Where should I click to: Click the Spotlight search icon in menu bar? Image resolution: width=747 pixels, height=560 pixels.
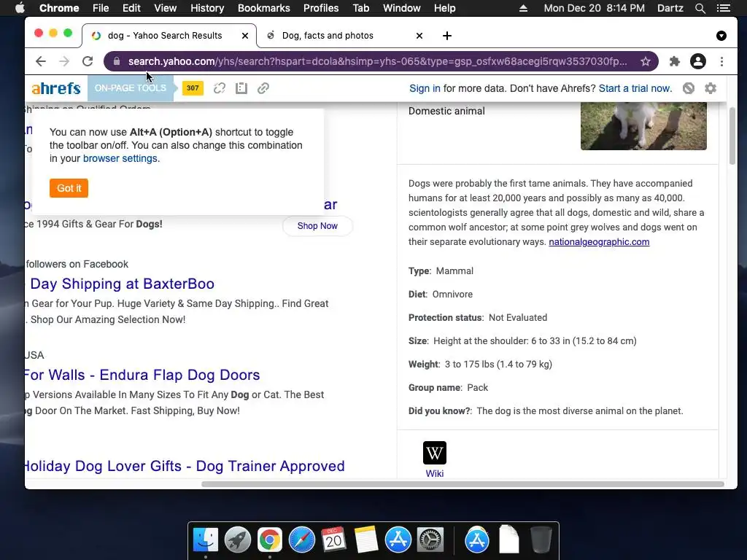pos(700,8)
